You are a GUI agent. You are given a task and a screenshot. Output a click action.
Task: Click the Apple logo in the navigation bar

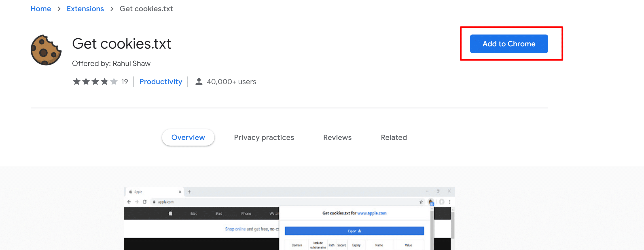coord(171,213)
